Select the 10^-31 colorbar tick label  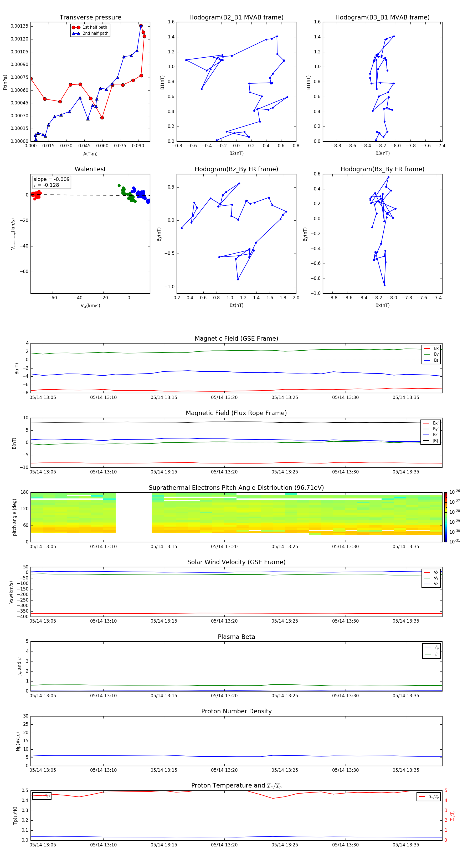tap(455, 542)
